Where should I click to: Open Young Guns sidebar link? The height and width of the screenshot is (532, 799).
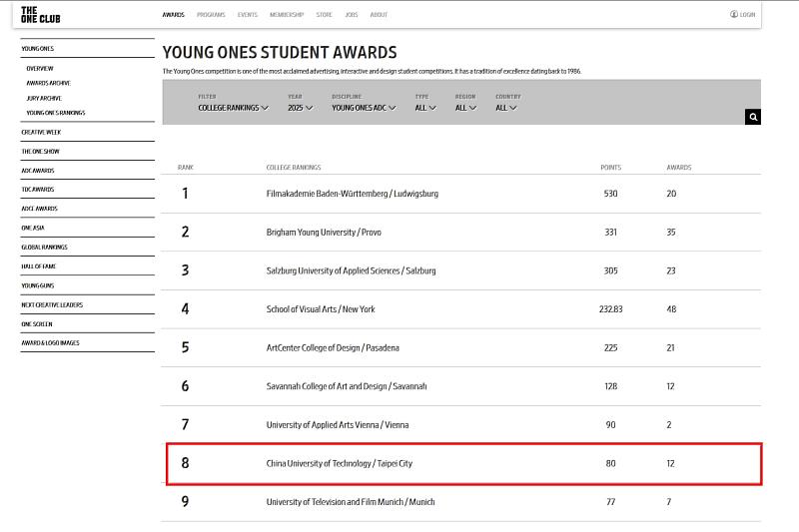click(x=38, y=285)
